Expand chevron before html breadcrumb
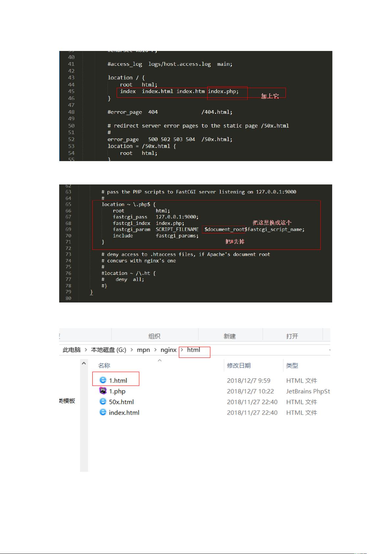392x554 pixels. point(182,350)
